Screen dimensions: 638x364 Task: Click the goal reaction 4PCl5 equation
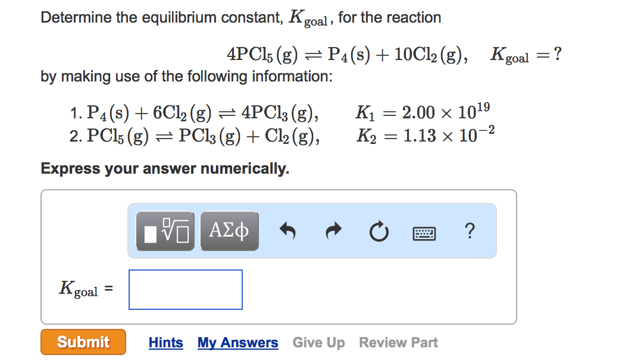347,55
